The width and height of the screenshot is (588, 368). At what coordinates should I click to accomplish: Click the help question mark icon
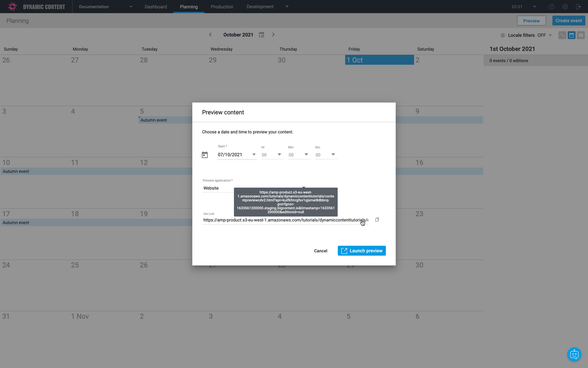[x=552, y=7]
